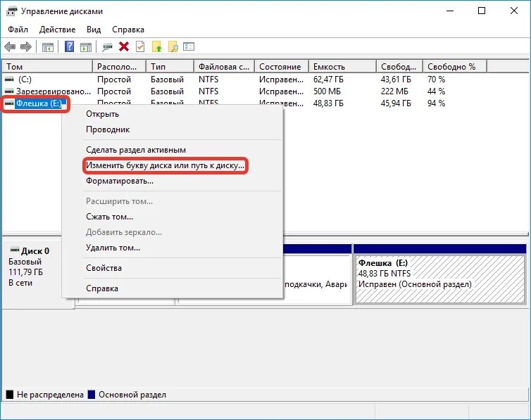Toggle the console tree pane icon

pyautogui.click(x=48, y=47)
